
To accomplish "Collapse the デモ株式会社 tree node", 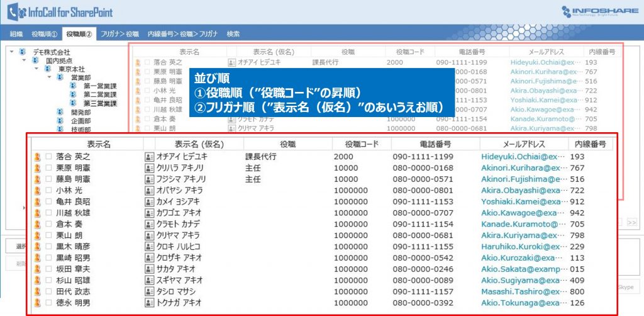I will (x=11, y=52).
